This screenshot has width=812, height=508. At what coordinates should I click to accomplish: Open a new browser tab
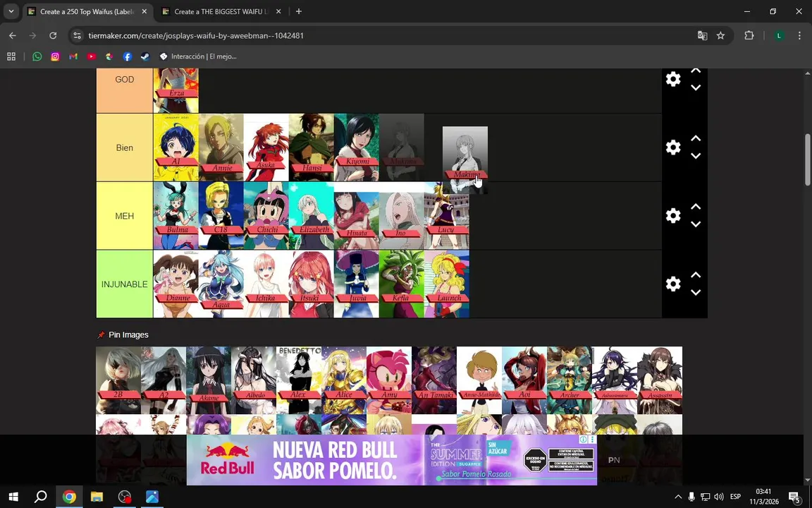point(299,11)
